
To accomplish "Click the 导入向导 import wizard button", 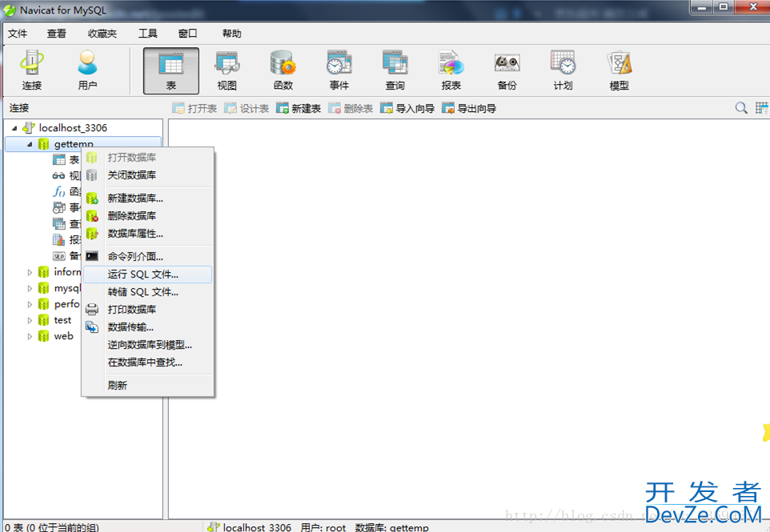I will tap(407, 109).
